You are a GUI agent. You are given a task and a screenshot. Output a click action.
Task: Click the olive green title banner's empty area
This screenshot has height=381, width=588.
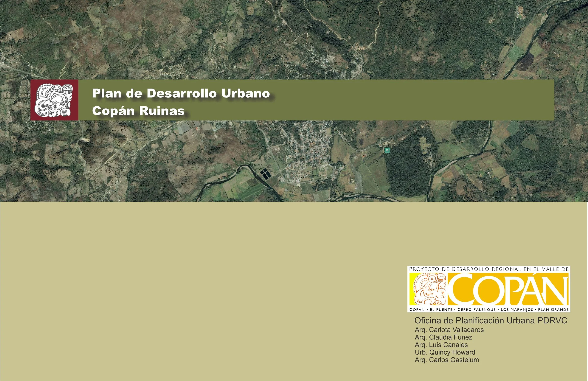420,100
